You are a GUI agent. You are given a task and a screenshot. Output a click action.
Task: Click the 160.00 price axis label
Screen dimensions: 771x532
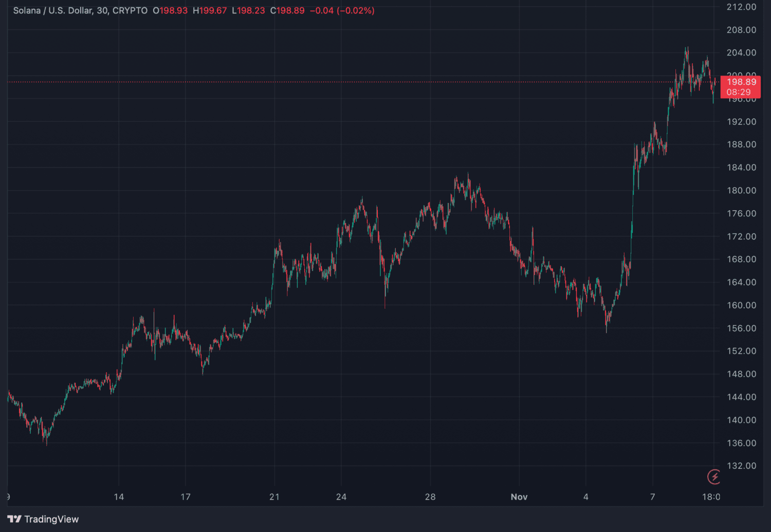[x=741, y=305]
